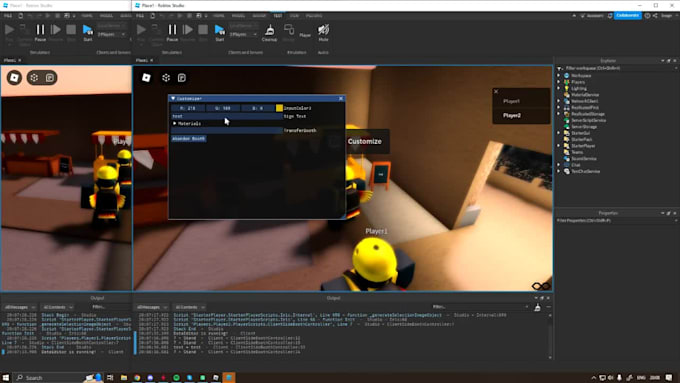Expand the Players node in Explorer
The width and height of the screenshot is (680, 383).
[x=559, y=82]
